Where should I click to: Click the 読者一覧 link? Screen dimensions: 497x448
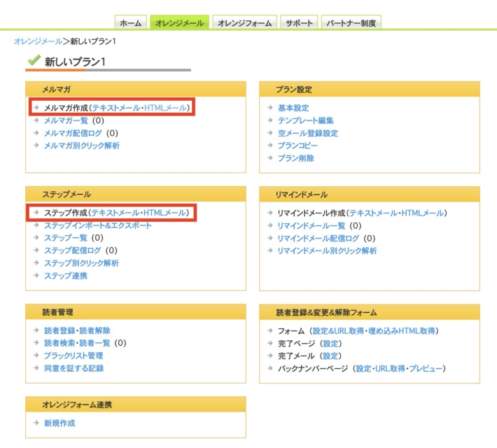(94, 343)
